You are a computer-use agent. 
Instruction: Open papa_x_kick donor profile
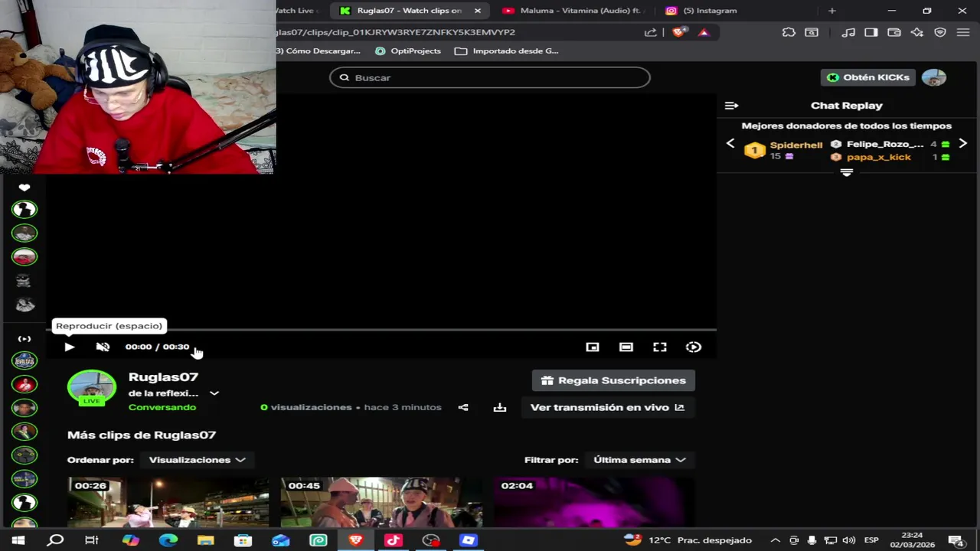point(878,157)
